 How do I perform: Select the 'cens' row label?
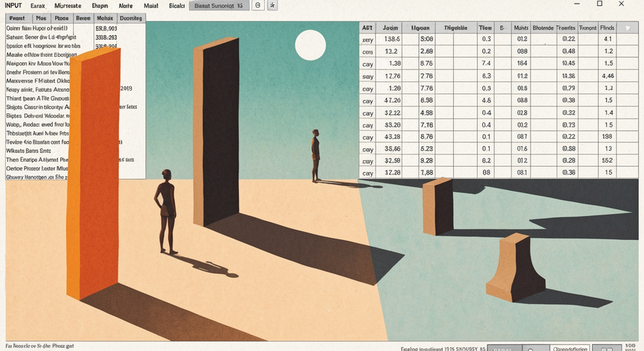pos(367,51)
